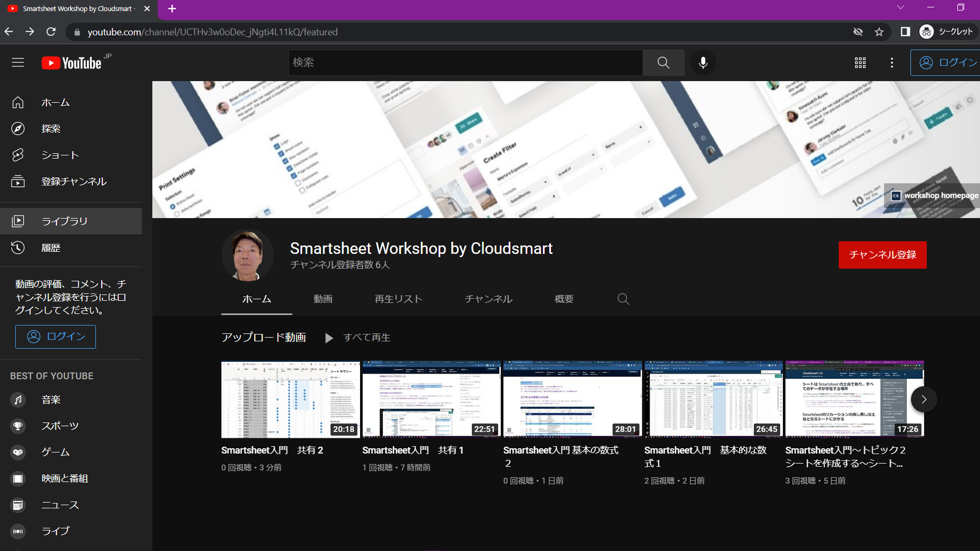The image size is (980, 551).
Task: Search within channel using magnifier icon
Action: click(623, 299)
